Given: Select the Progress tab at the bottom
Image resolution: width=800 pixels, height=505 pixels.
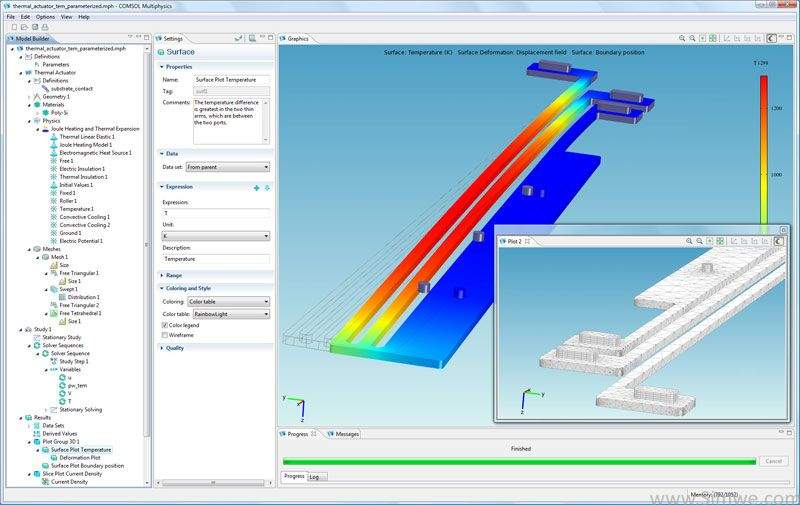Looking at the screenshot, I should coord(294,476).
